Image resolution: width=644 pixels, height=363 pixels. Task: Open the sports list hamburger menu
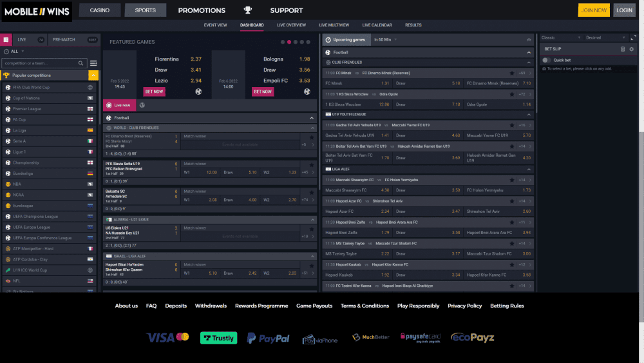tap(93, 63)
